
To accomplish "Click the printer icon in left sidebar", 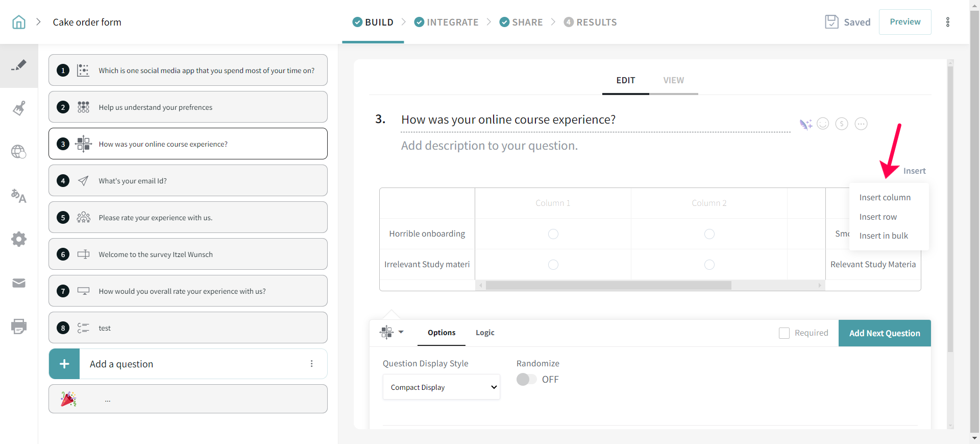I will 19,326.
